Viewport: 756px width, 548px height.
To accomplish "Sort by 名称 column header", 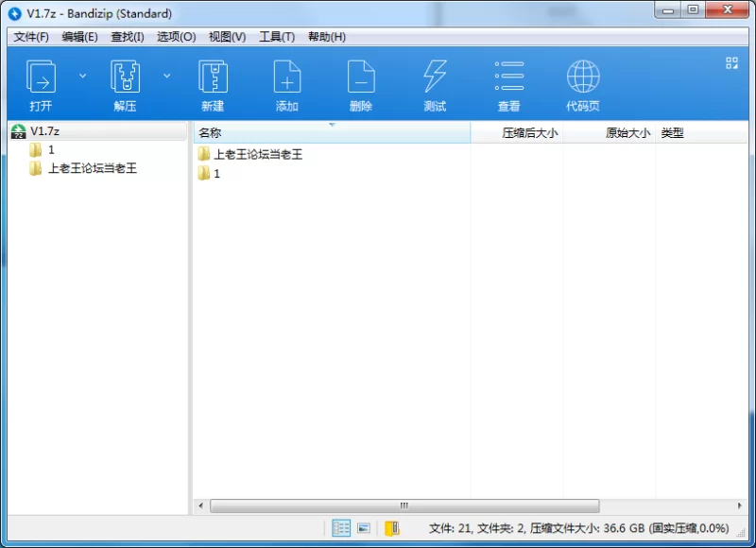I will point(332,132).
